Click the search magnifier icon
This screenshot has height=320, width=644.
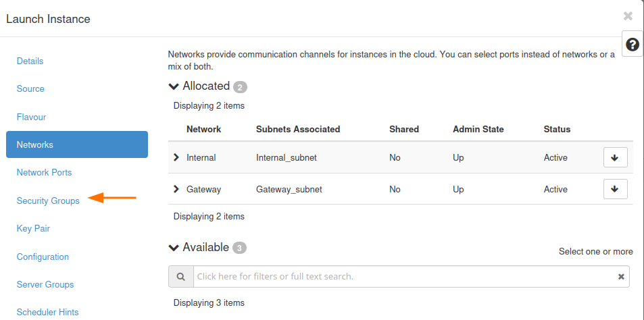click(180, 276)
